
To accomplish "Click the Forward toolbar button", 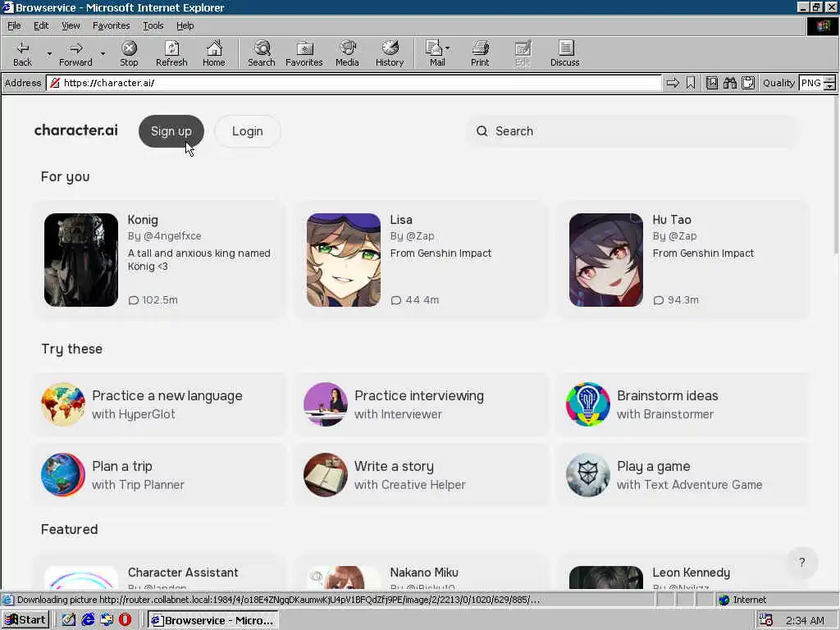I will (75, 53).
